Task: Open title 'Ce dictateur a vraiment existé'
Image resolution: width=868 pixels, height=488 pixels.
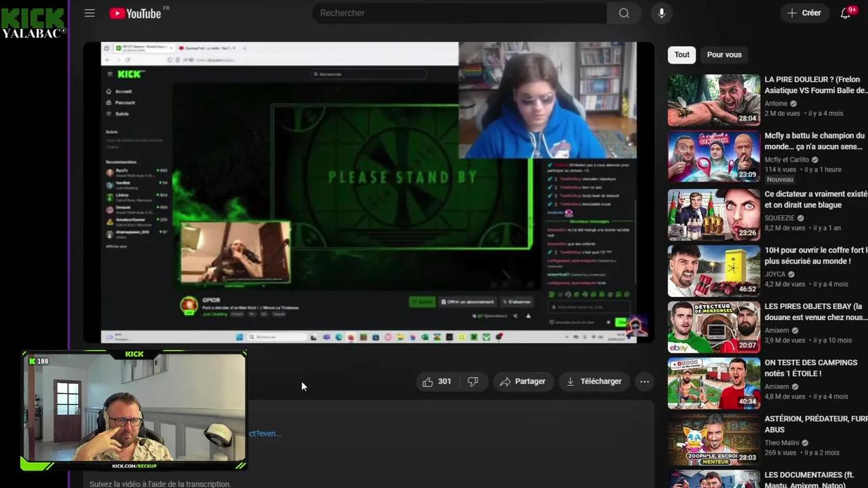Action: point(816,199)
